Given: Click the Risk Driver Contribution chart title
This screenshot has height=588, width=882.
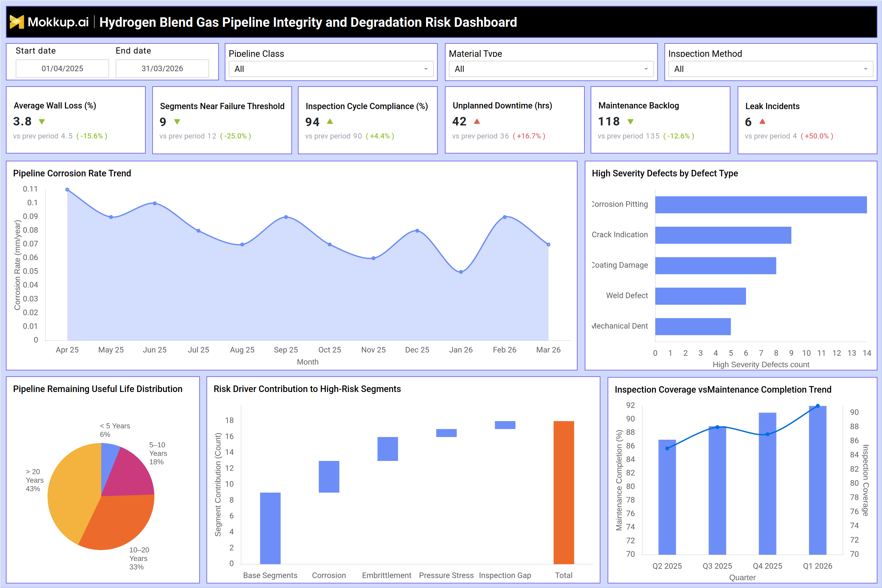Looking at the screenshot, I should point(307,389).
